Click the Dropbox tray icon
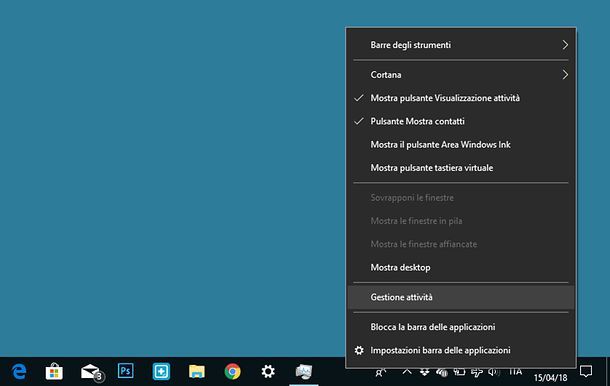The width and height of the screenshot is (610, 386). (x=424, y=372)
